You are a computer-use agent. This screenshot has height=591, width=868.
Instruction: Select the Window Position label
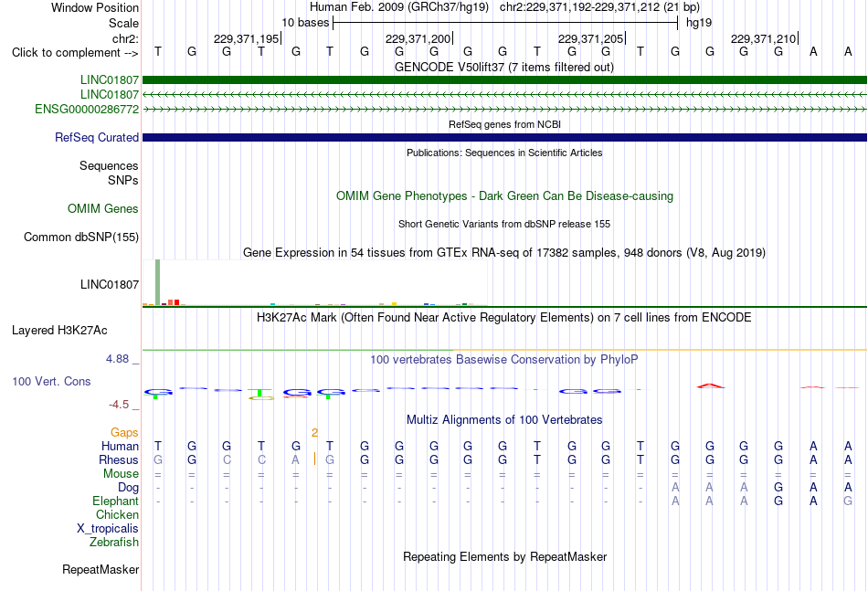(95, 7)
